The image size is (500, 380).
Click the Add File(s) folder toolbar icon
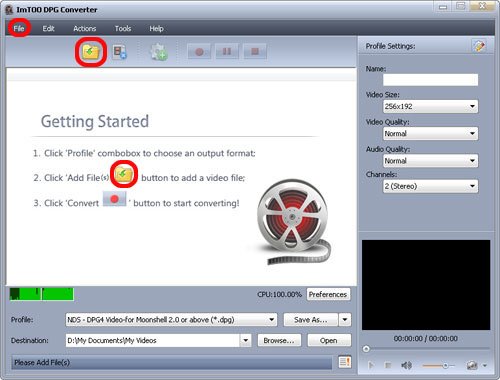click(91, 52)
